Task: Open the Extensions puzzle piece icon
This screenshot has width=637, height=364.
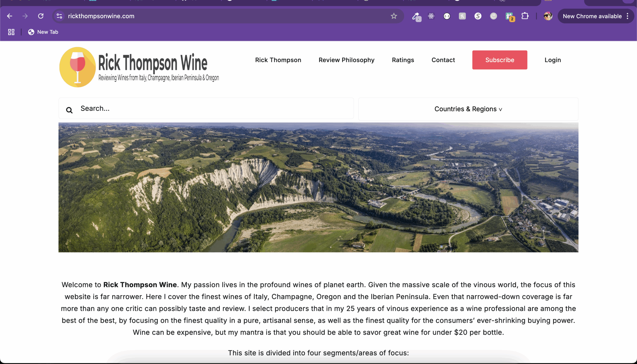Action: (525, 16)
